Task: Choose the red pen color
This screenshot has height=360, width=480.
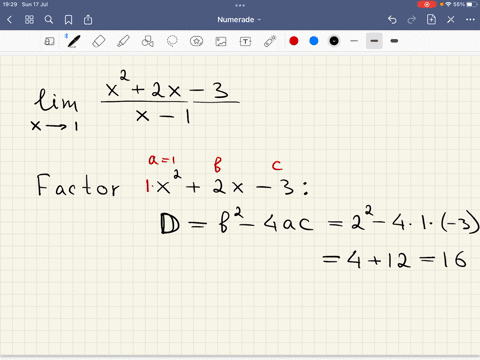Action: click(294, 41)
